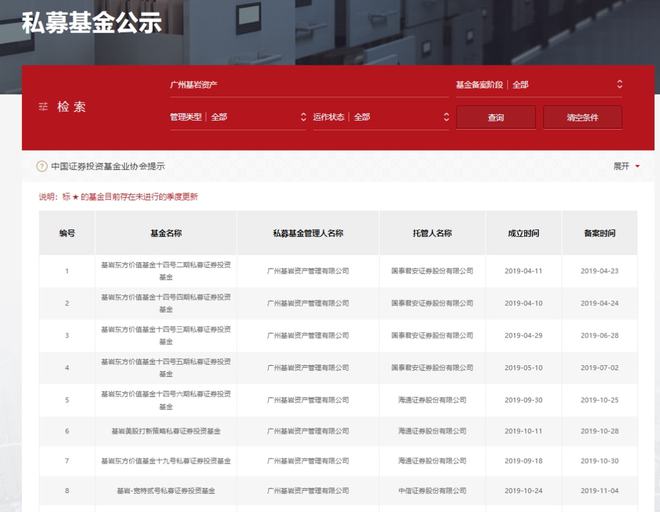Click the 编号 column header
Screen dimensions: 660x512
pyautogui.click(x=67, y=233)
